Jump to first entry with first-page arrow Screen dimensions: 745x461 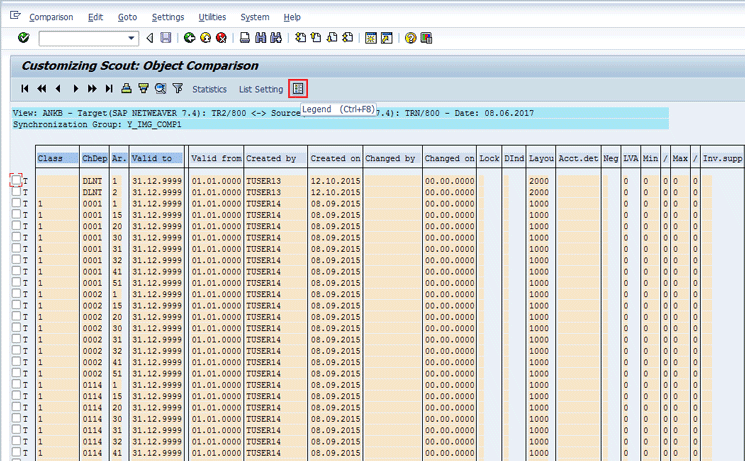(24, 89)
